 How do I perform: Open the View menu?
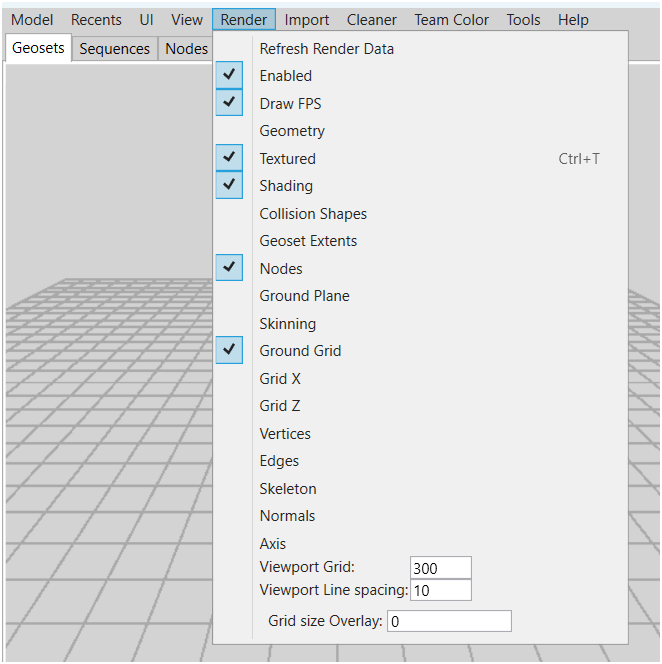point(187,20)
